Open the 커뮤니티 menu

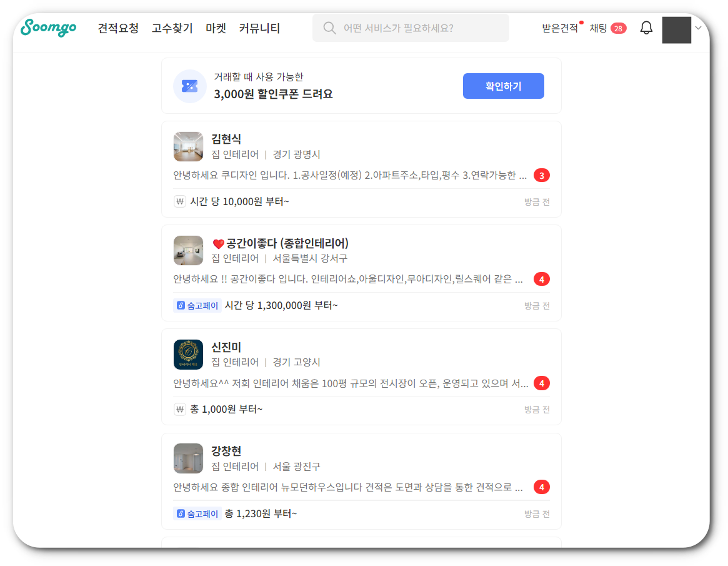click(259, 28)
